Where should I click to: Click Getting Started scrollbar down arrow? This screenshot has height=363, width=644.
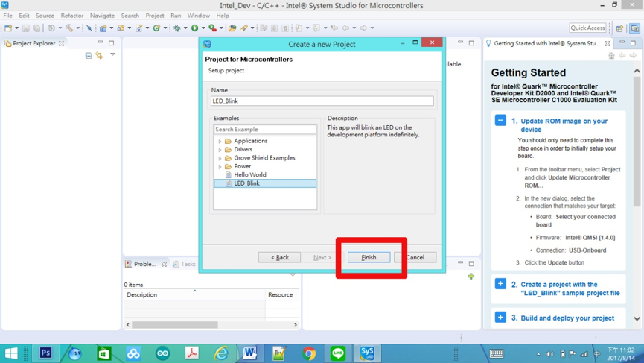tap(637, 318)
